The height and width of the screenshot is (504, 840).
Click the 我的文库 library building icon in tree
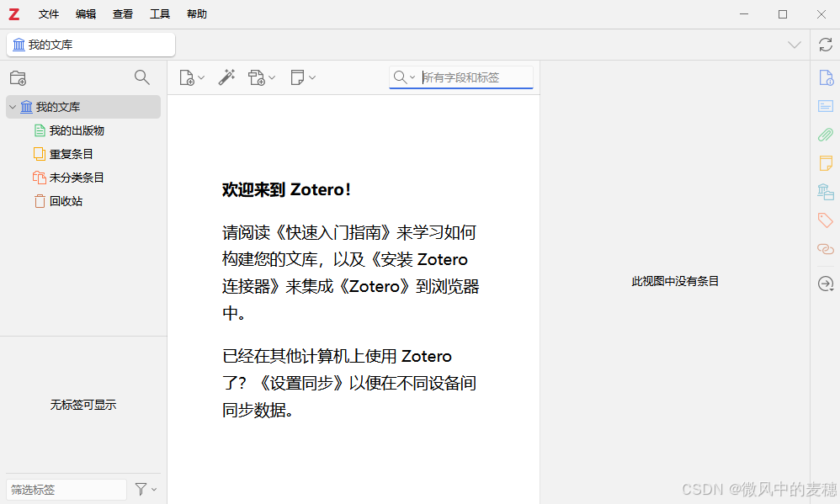coord(26,107)
